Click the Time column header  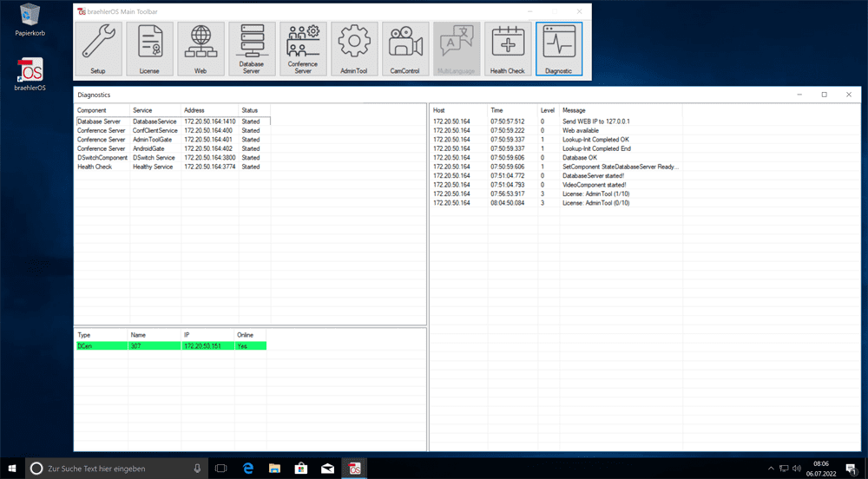coord(512,110)
